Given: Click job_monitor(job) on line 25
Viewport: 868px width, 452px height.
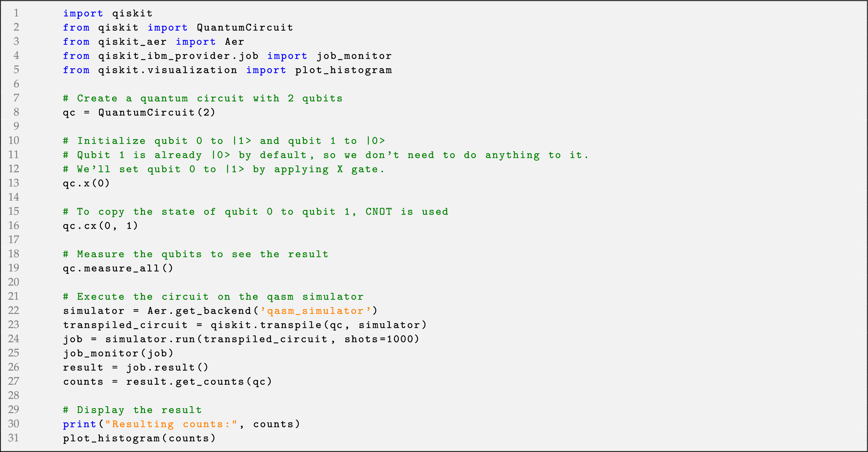Looking at the screenshot, I should (x=118, y=353).
